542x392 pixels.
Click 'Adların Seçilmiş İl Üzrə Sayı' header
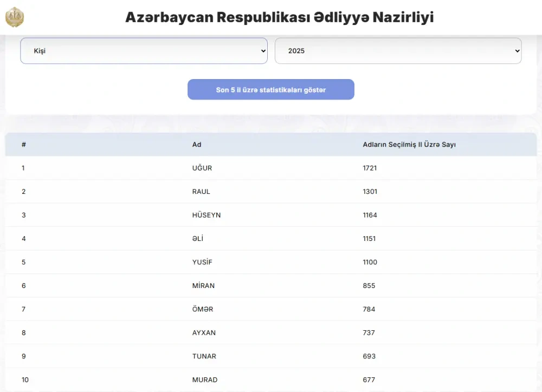tap(409, 145)
